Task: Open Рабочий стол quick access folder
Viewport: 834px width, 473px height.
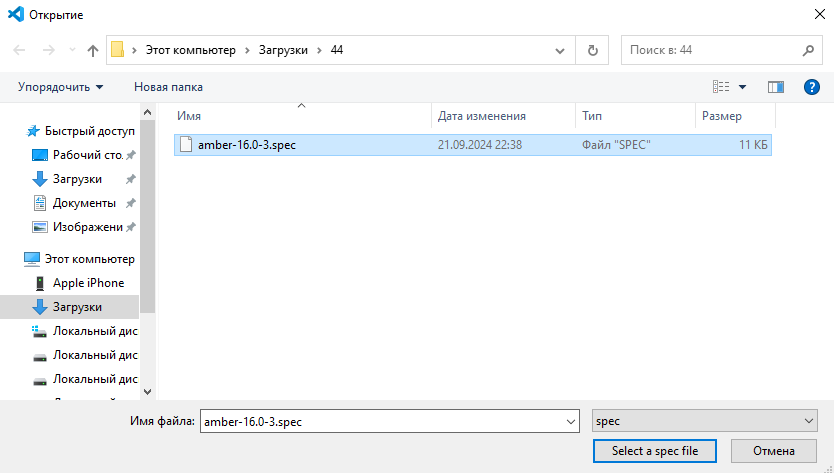Action: 87,155
